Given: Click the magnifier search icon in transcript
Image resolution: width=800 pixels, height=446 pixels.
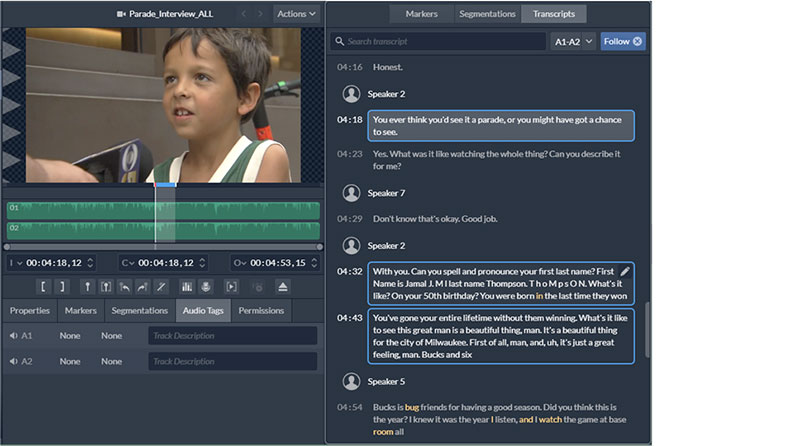Looking at the screenshot, I should click(x=339, y=41).
